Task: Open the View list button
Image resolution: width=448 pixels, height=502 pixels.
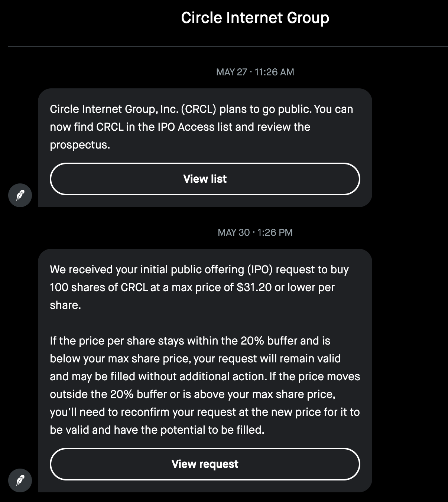Action: (x=205, y=179)
